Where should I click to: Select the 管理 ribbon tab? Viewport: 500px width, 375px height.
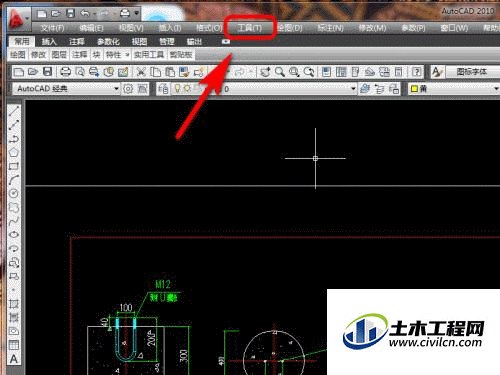[167, 41]
